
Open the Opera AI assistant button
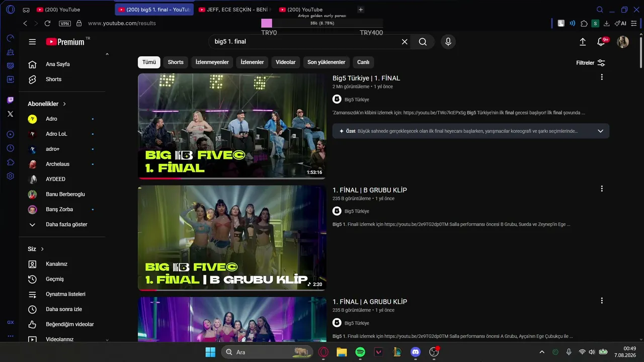point(620,23)
